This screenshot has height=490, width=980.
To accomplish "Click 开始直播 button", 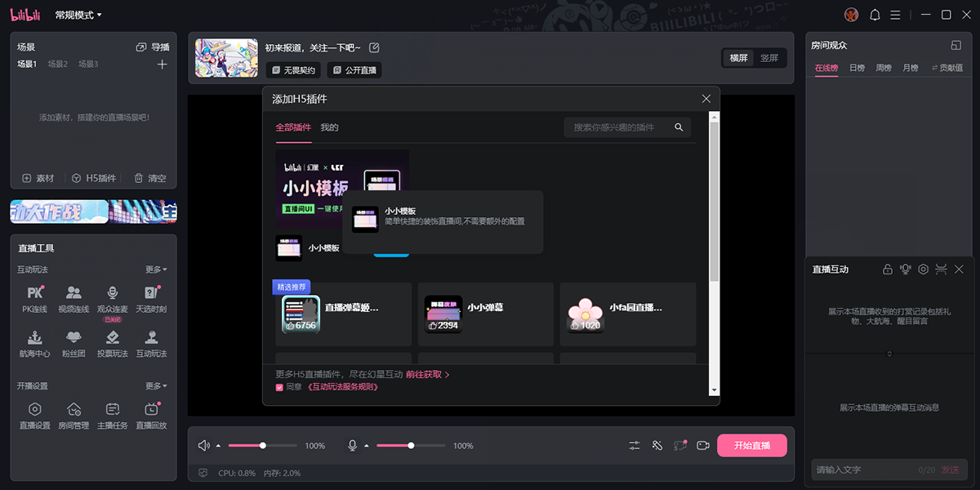I will 752,445.
